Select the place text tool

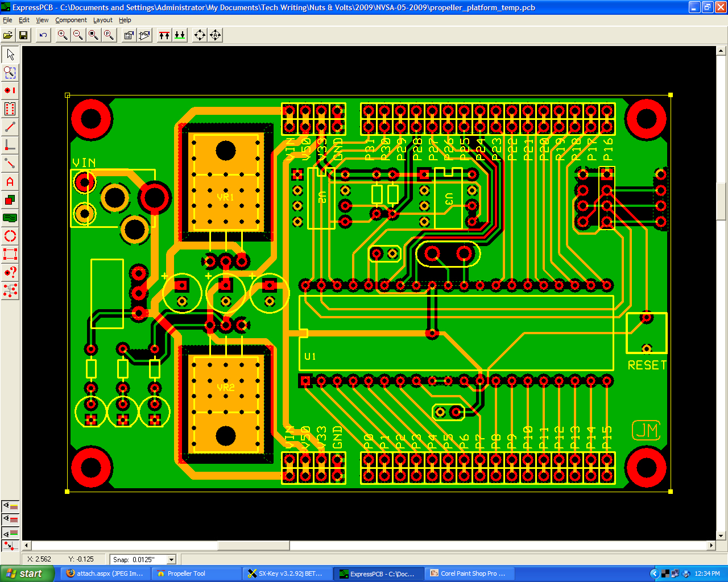pyautogui.click(x=9, y=182)
